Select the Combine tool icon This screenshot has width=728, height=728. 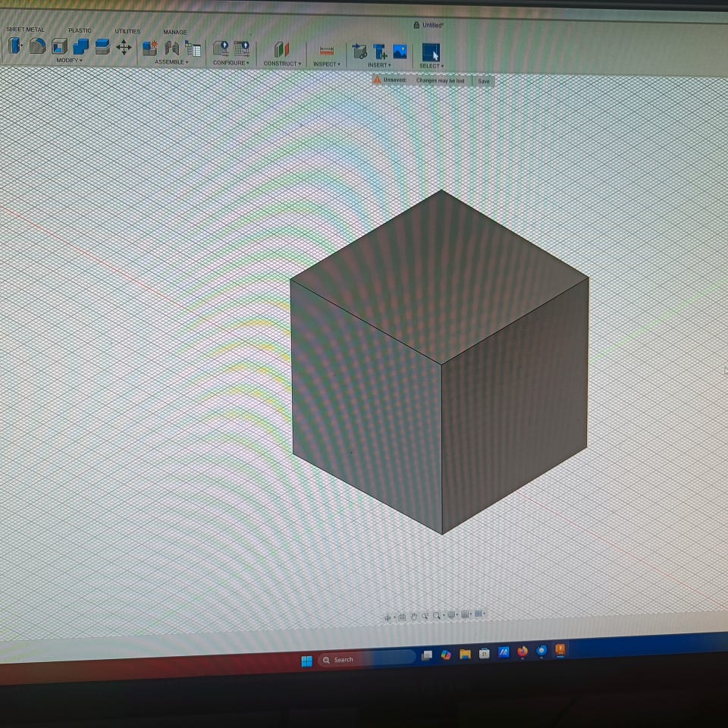[x=81, y=47]
